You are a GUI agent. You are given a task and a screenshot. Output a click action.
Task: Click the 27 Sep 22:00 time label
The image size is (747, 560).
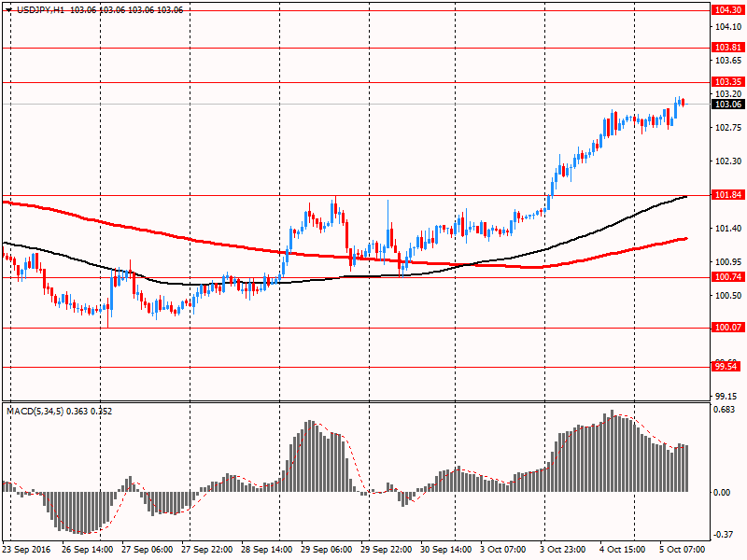point(207,550)
